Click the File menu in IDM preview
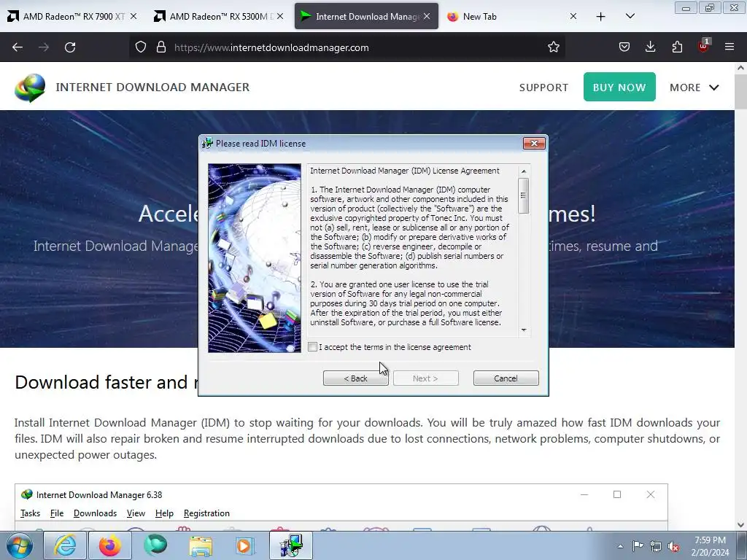This screenshot has height=560, width=747. pyautogui.click(x=57, y=513)
